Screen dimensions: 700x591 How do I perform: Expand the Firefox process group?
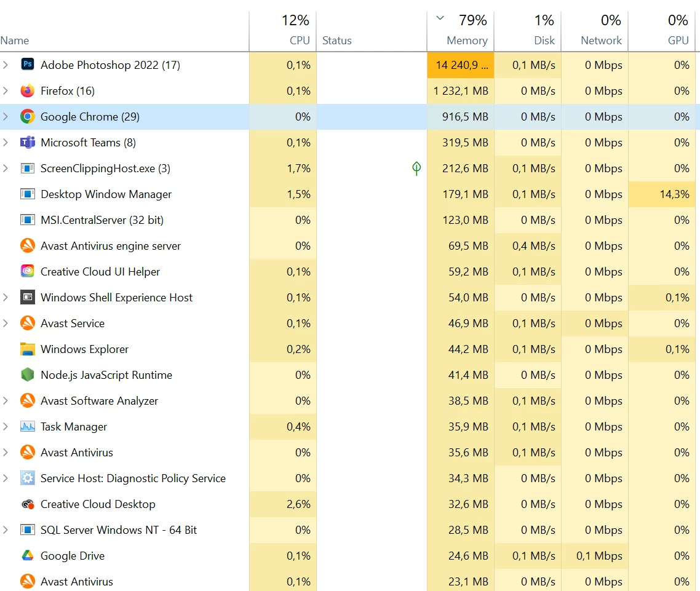coord(6,90)
